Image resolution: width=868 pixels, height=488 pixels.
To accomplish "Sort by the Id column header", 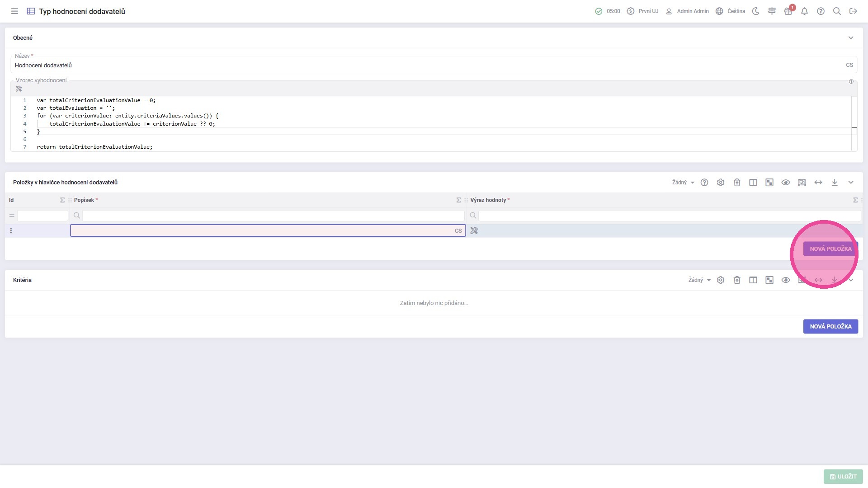I will (11, 200).
